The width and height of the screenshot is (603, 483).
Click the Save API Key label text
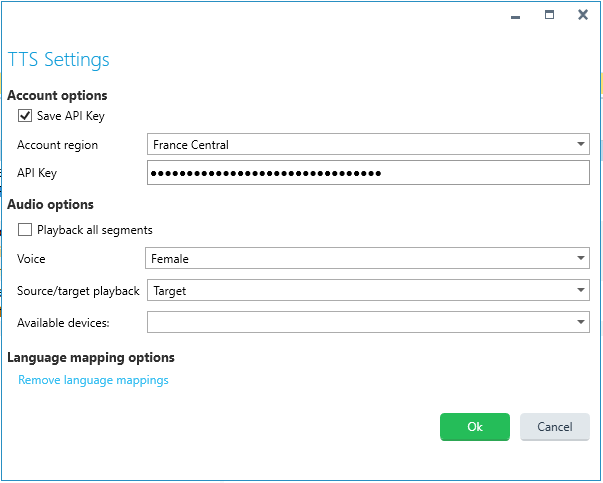pyautogui.click(x=71, y=116)
